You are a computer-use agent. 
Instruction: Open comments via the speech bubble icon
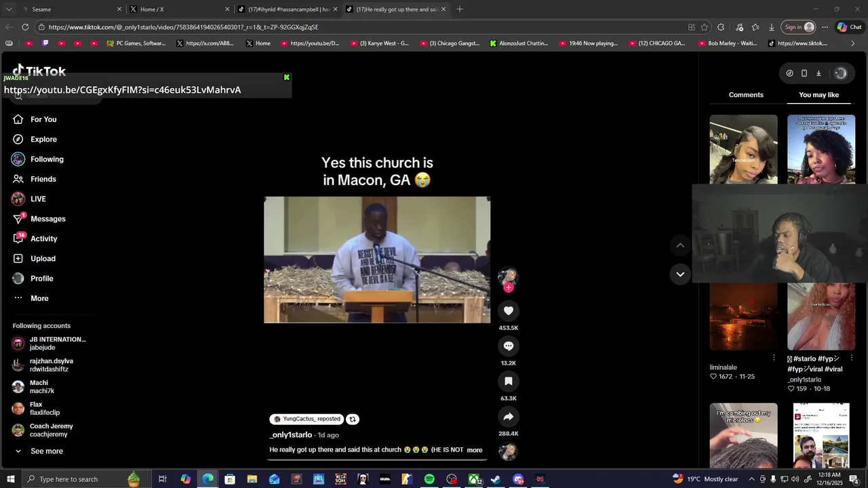click(x=508, y=346)
